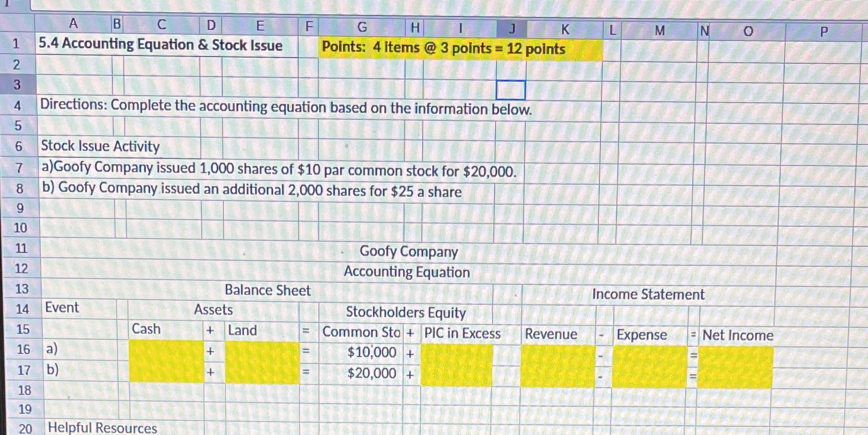The height and width of the screenshot is (435, 868).
Task: Select the yellow Land cell for event b)
Action: pos(262,373)
